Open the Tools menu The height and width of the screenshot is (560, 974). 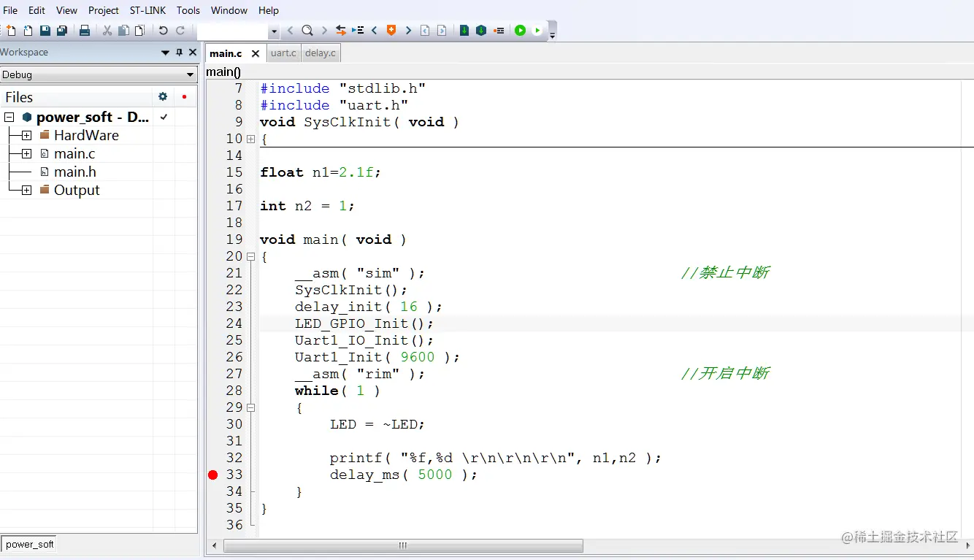click(x=188, y=10)
